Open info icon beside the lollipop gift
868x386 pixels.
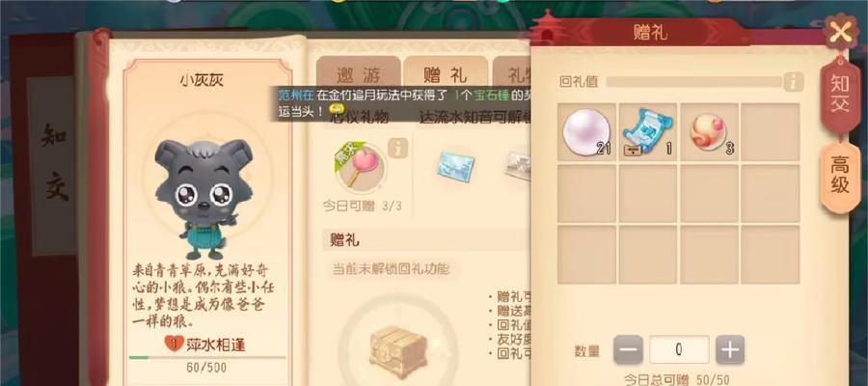(397, 148)
